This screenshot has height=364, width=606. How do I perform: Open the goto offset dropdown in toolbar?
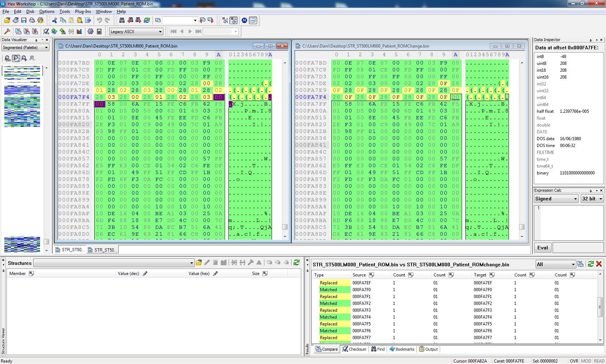[x=195, y=21]
